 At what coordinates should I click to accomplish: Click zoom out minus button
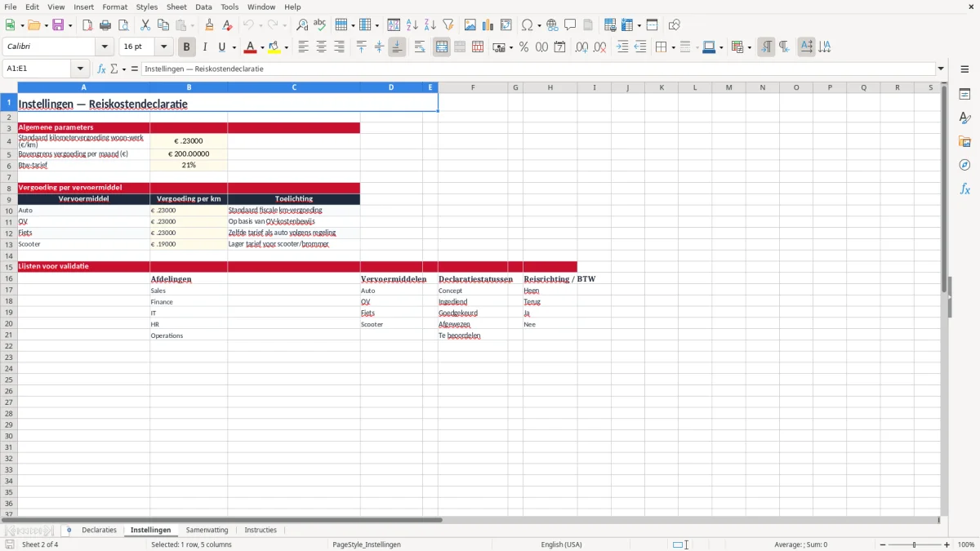(881, 544)
